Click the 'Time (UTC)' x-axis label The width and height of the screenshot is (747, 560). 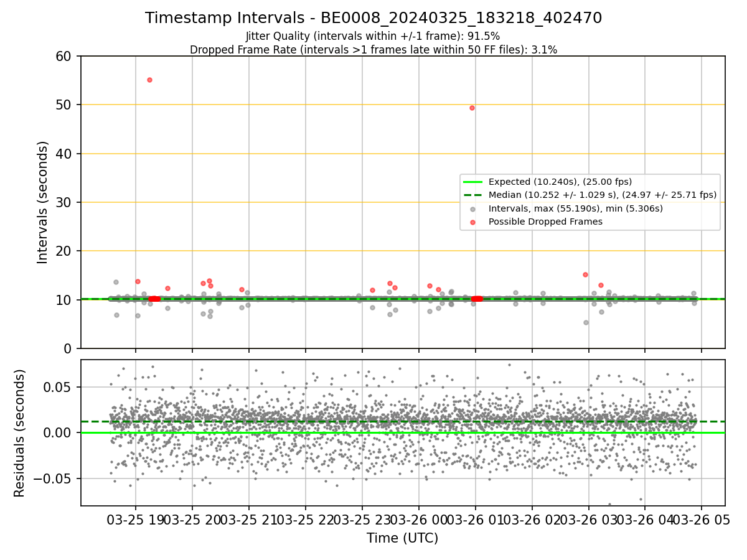402,538
